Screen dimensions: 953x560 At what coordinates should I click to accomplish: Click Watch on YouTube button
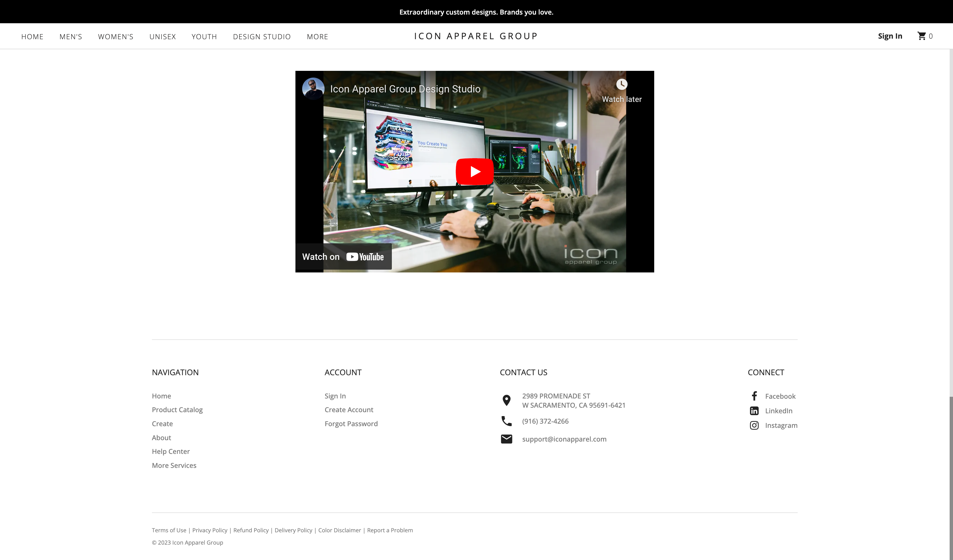pos(343,257)
